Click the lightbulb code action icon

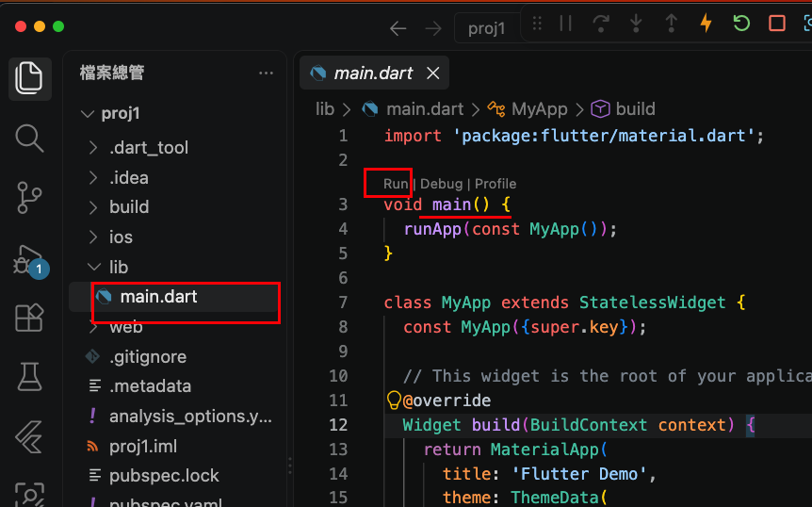pyautogui.click(x=394, y=401)
